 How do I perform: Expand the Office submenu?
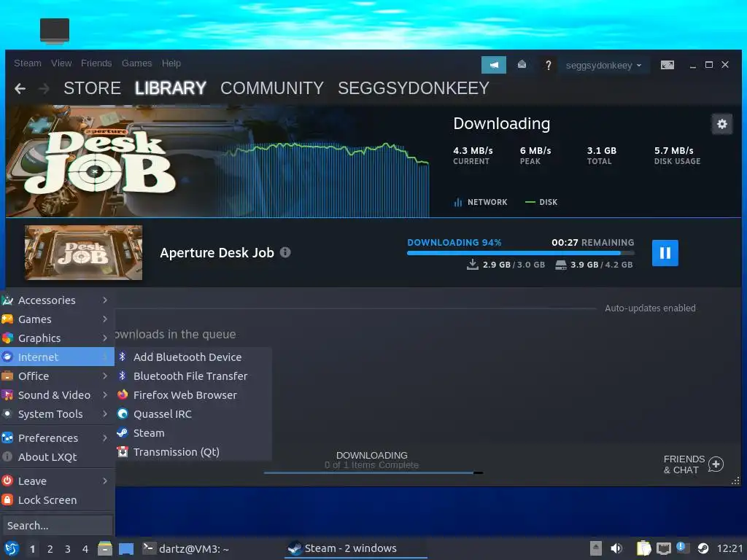57,376
